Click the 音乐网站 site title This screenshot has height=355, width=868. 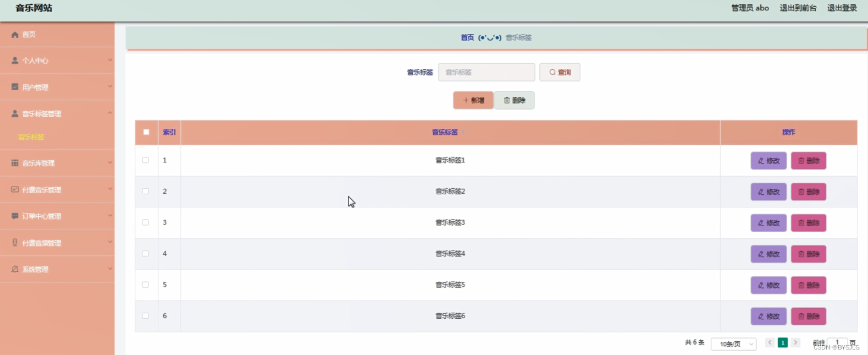point(34,8)
